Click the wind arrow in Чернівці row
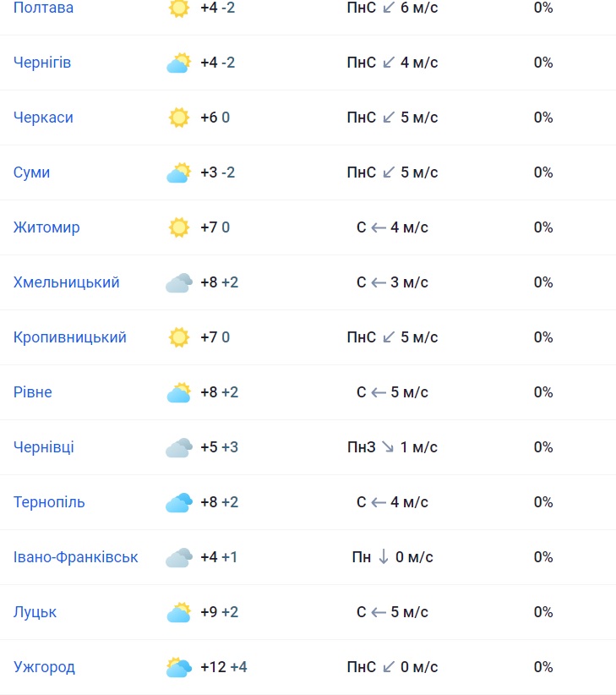The height and width of the screenshot is (695, 616). [x=388, y=447]
